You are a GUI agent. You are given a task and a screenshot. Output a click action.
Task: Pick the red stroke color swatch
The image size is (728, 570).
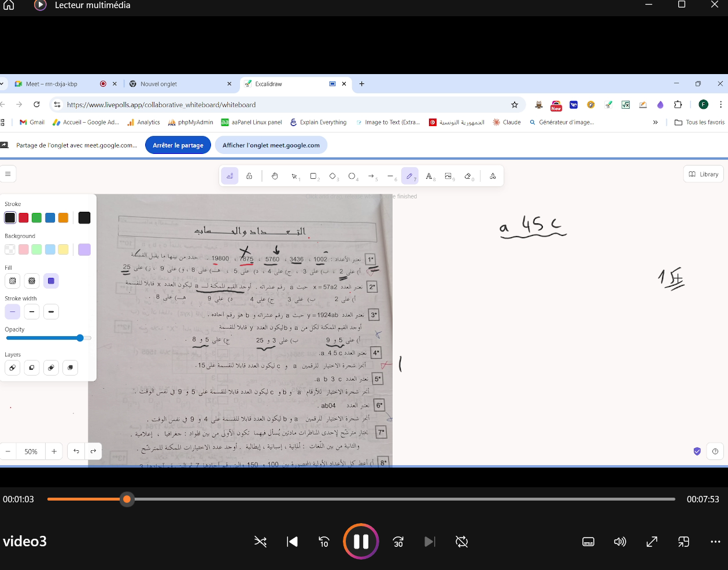[x=24, y=218]
